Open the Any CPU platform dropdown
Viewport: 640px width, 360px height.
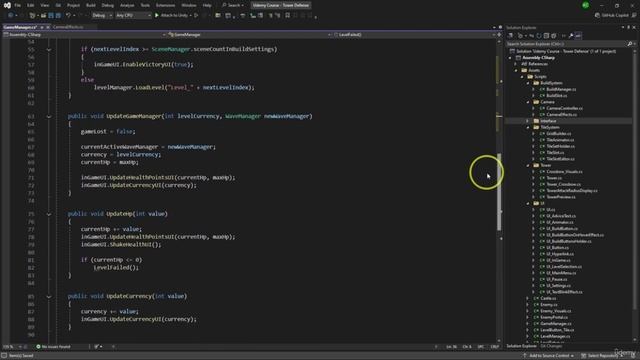click(133, 16)
